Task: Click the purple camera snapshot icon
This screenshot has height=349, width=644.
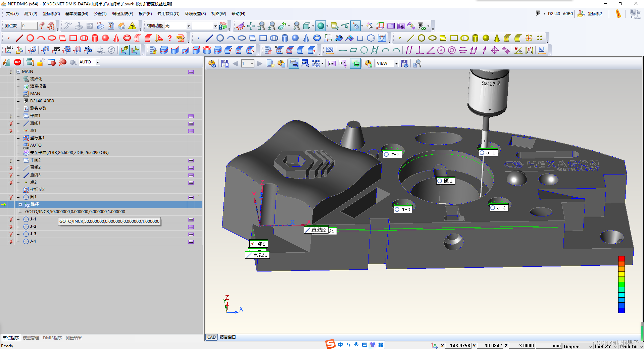Action: [401, 26]
